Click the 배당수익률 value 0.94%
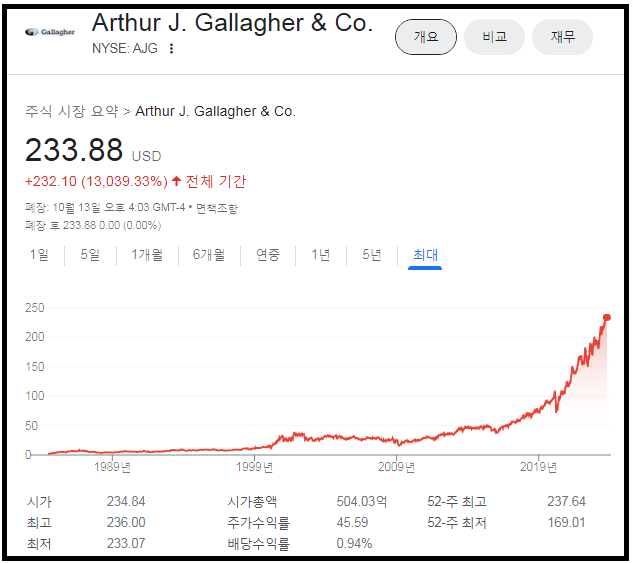 point(354,544)
